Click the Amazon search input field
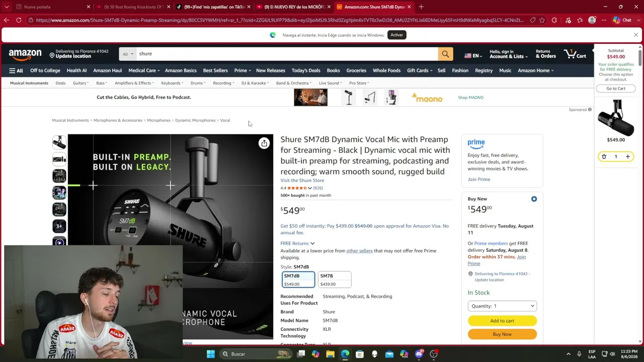 click(x=287, y=54)
